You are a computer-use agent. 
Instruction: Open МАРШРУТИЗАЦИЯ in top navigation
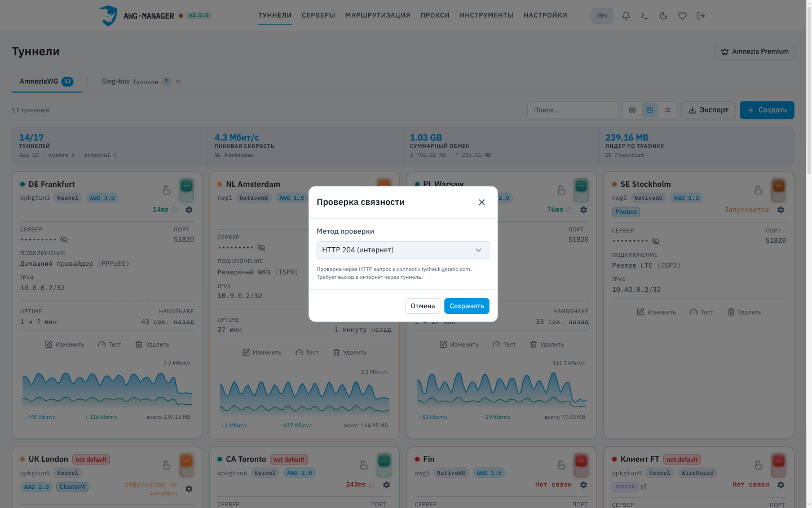pyautogui.click(x=378, y=15)
